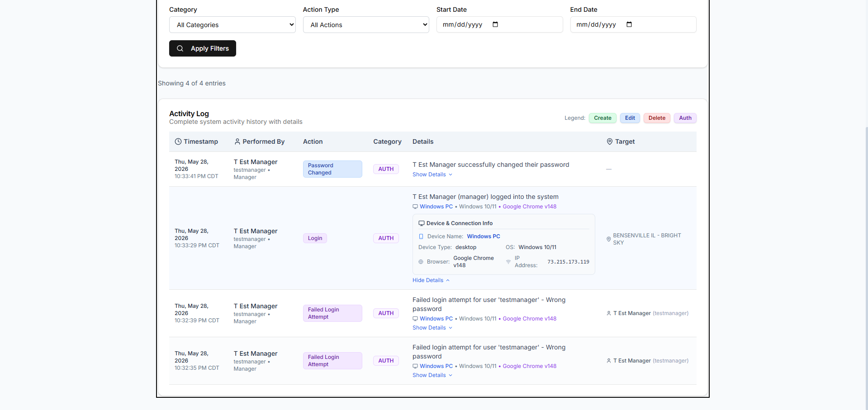The width and height of the screenshot is (868, 410).
Task: Click AUTH badge in password changed row
Action: pyautogui.click(x=386, y=169)
